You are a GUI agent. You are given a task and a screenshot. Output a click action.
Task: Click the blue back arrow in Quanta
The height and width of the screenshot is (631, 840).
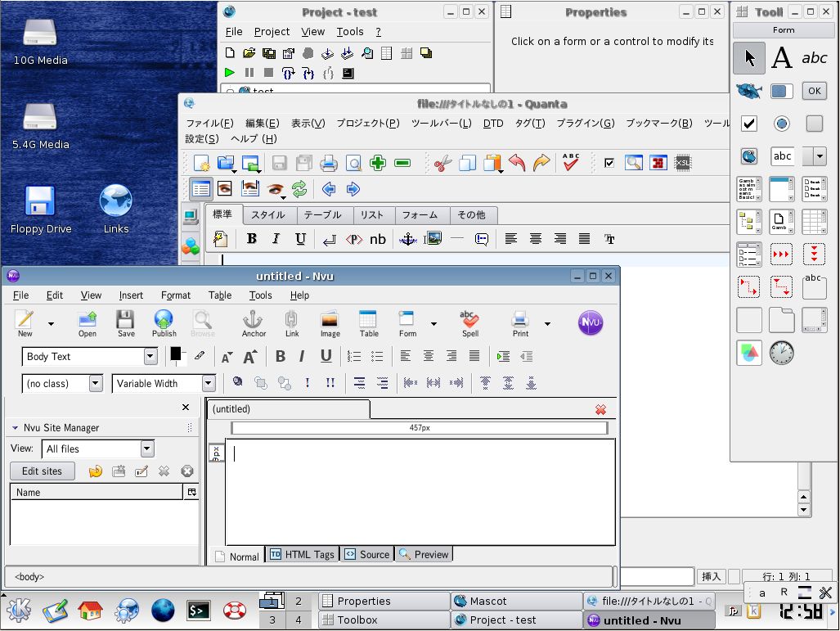(328, 189)
